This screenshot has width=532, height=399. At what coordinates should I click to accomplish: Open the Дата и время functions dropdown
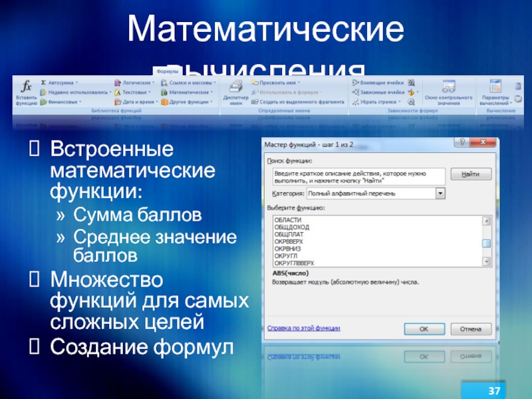point(136,102)
